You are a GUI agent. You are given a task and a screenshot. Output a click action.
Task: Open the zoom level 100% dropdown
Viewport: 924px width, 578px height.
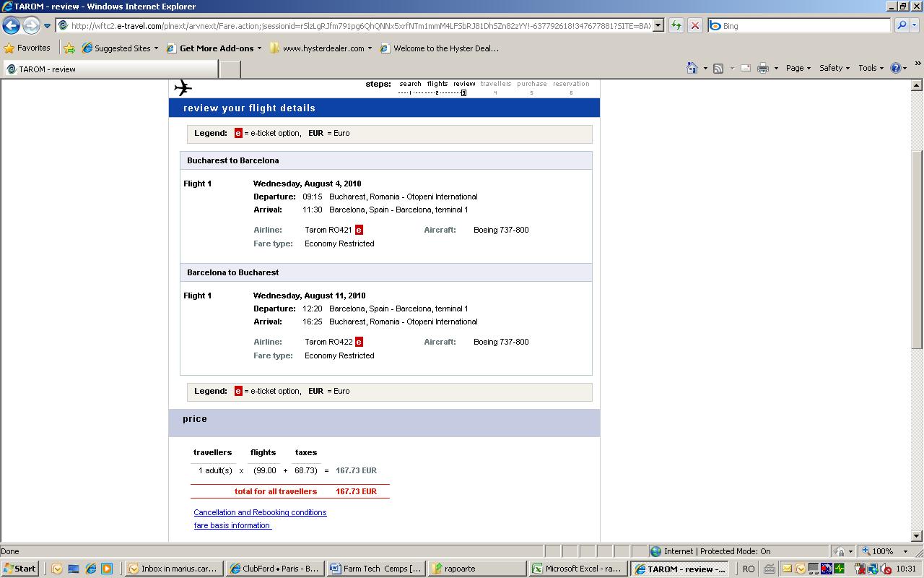(x=905, y=551)
